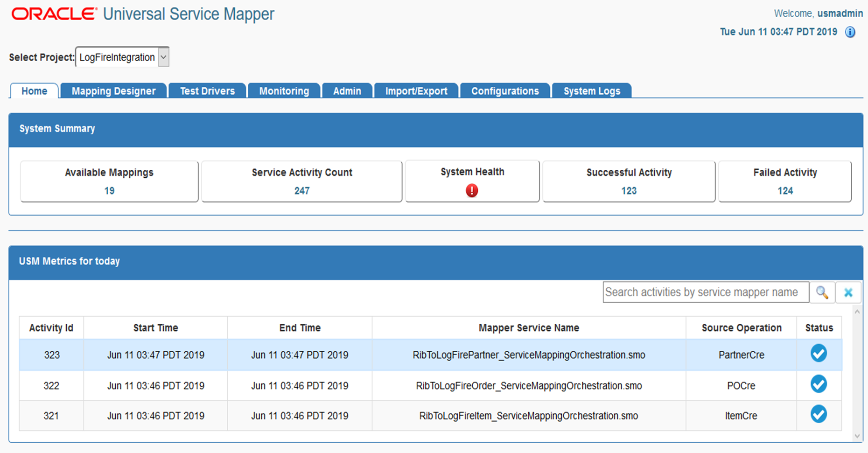Click the End Time column header
Viewport: 868px width, 453px height.
pos(300,328)
